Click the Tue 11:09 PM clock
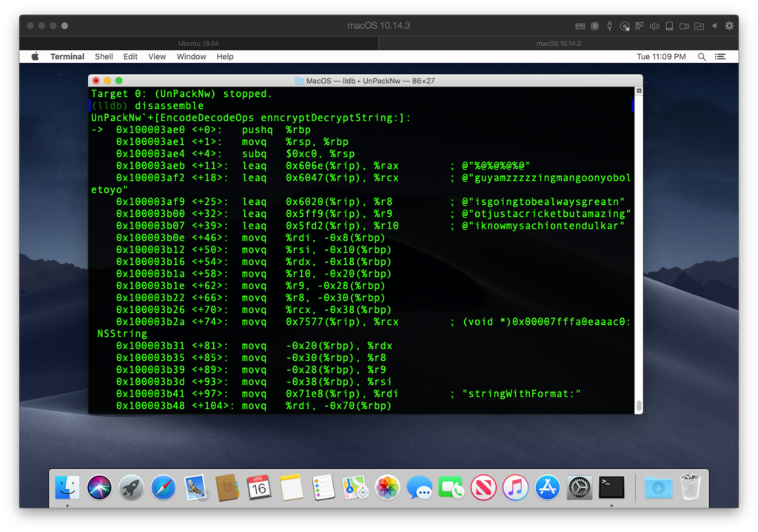 (663, 56)
